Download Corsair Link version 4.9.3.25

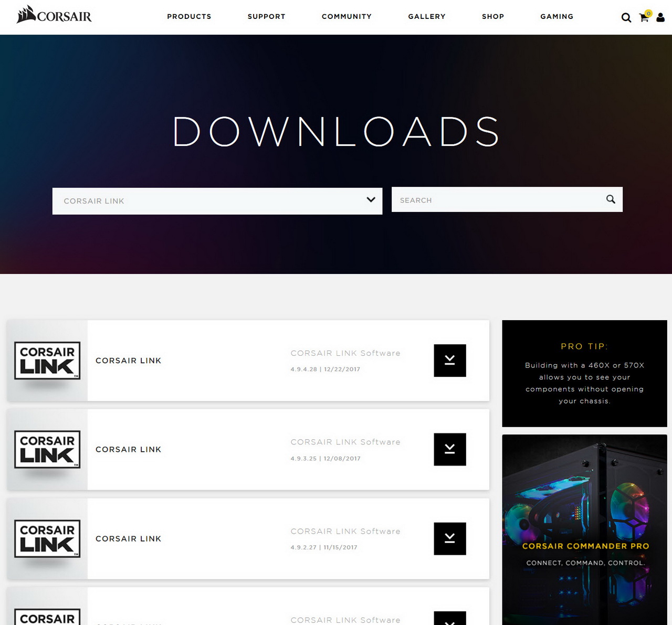pos(450,449)
